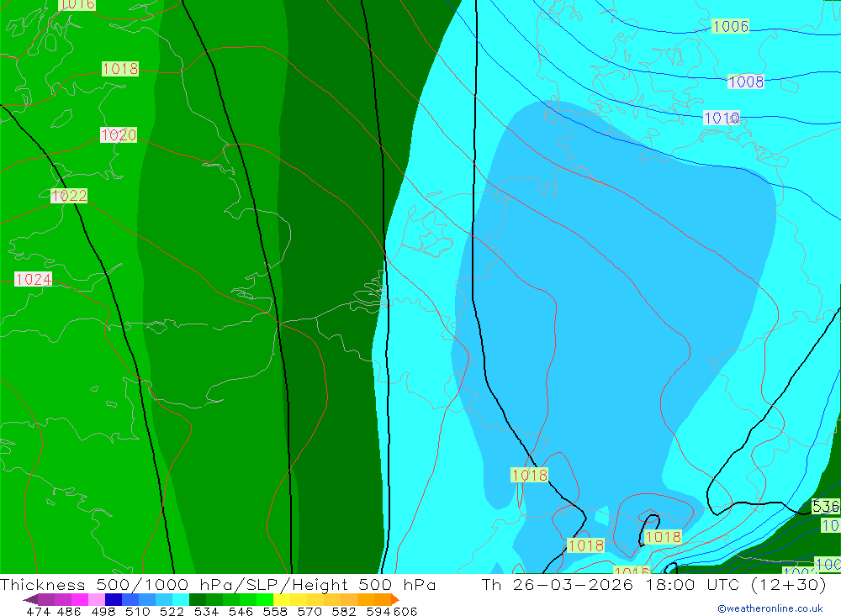This screenshot has width=841, height=616.
Task: Click the 1020 isobar label
Action: [x=119, y=134]
